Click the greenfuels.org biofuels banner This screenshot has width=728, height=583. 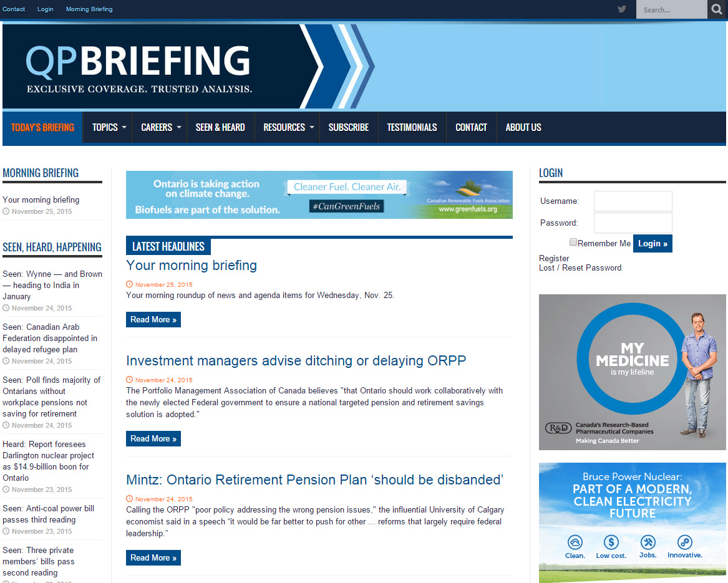[x=319, y=195]
